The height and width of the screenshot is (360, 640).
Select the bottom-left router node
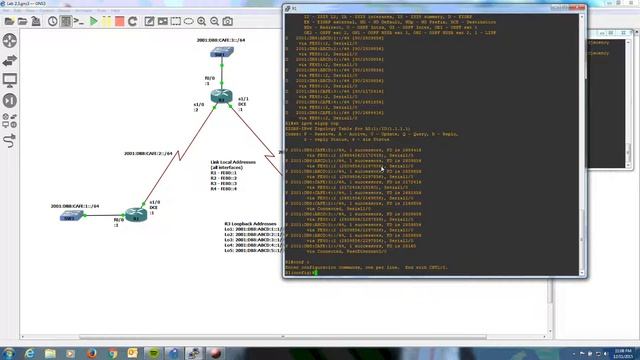[x=136, y=214]
